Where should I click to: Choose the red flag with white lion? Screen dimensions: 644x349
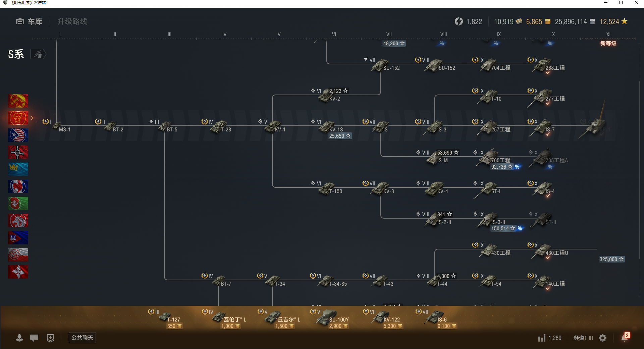[x=18, y=221]
